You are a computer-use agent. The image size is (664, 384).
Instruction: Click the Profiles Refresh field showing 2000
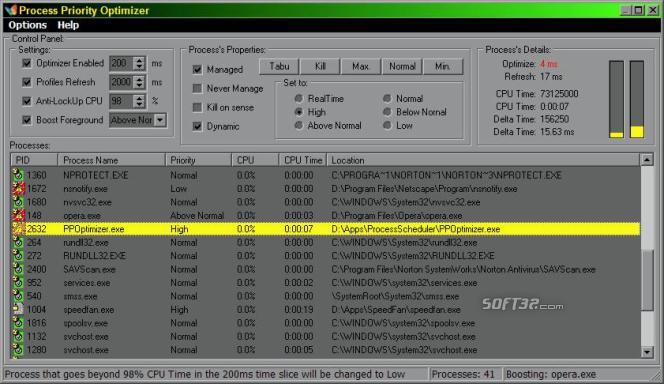[122, 82]
